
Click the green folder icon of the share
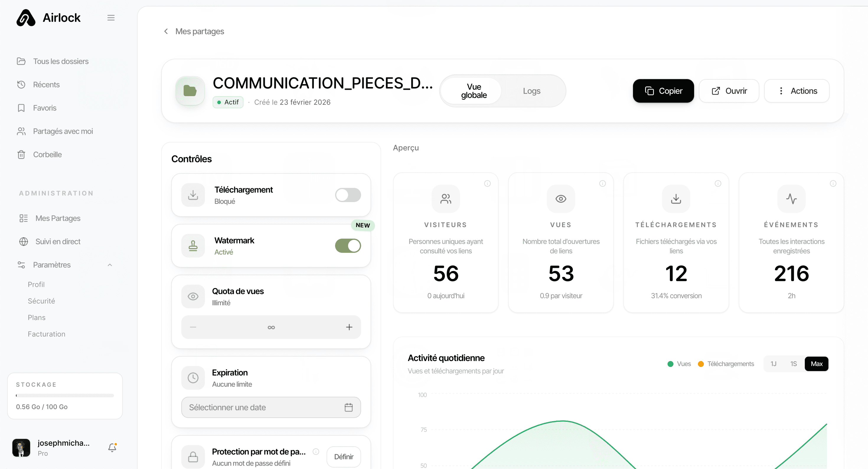(x=190, y=91)
